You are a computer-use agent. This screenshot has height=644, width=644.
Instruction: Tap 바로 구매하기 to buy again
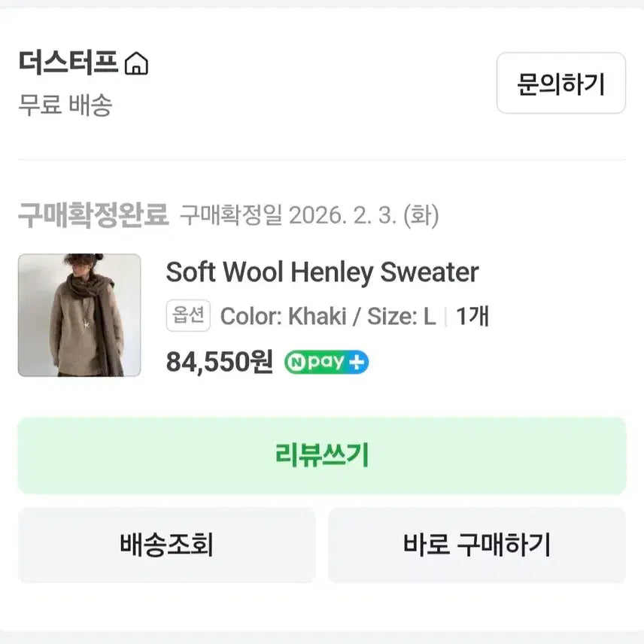click(x=476, y=545)
